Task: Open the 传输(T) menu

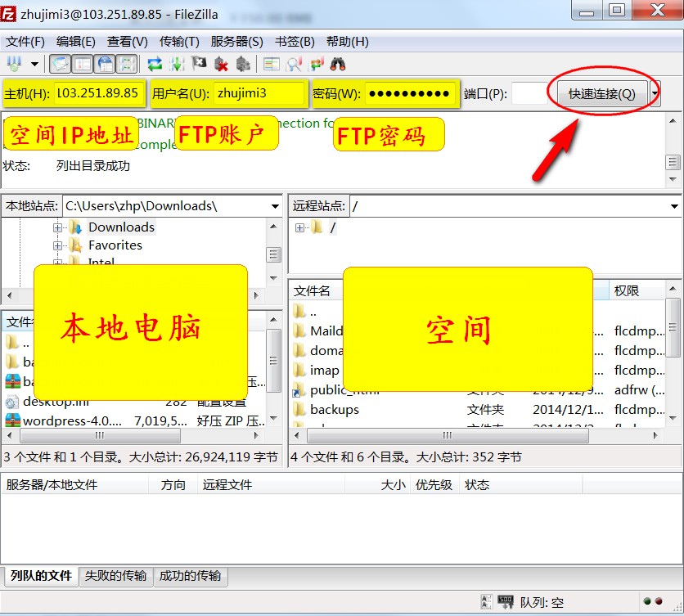Action: [179, 42]
